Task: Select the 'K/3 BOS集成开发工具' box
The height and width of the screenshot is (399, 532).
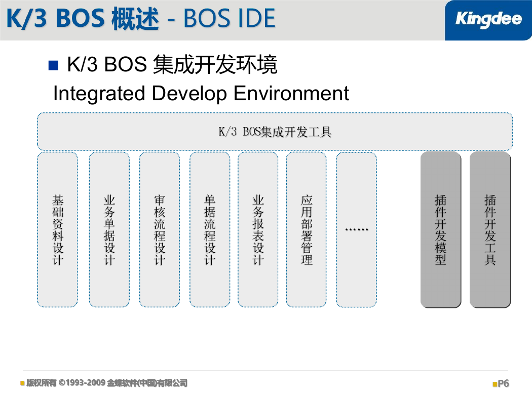Action: coord(275,132)
